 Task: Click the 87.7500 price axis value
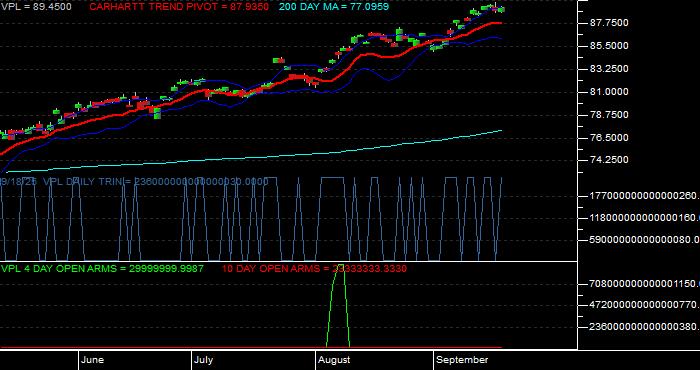[609, 23]
